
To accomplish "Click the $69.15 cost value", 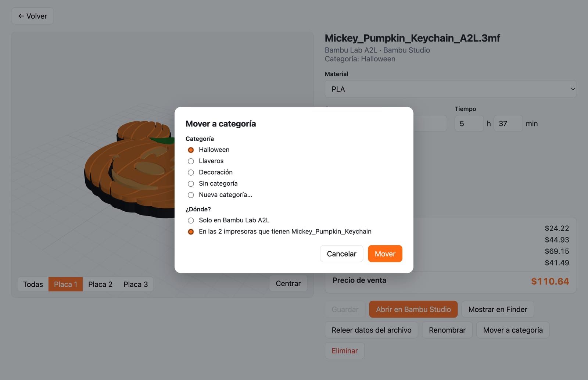I will [x=557, y=251].
